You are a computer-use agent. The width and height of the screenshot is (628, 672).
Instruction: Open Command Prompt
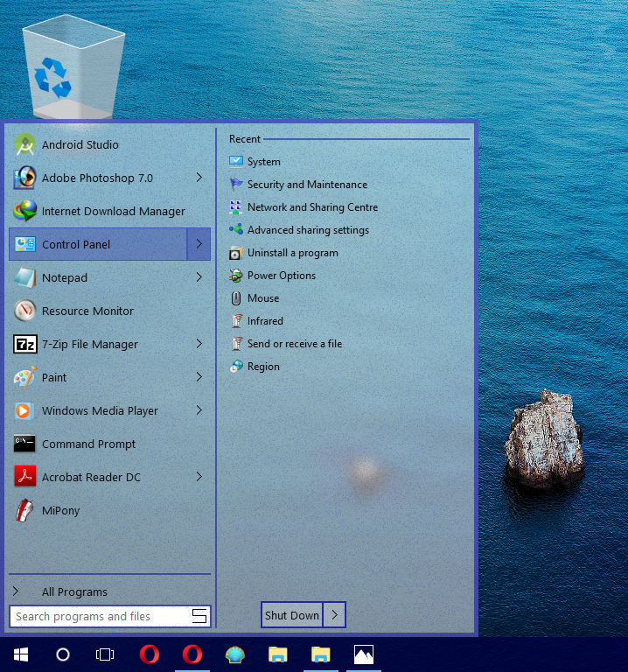click(x=88, y=444)
